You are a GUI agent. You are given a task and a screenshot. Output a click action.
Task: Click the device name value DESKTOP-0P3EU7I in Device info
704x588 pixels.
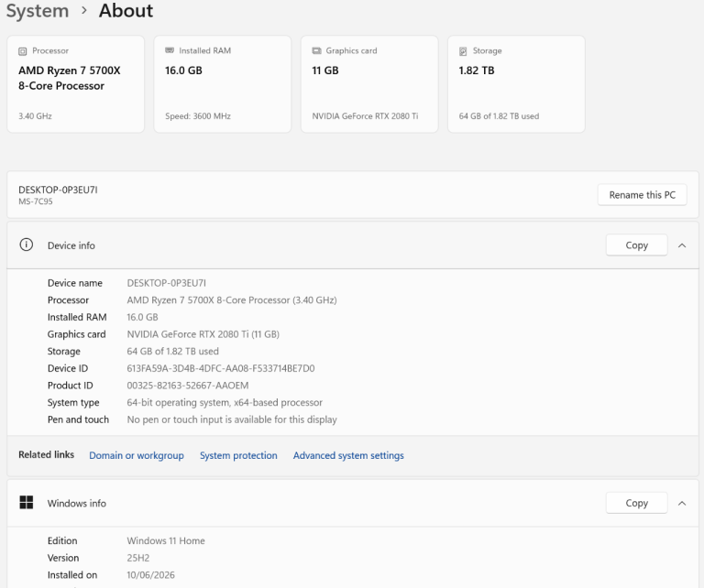point(167,283)
